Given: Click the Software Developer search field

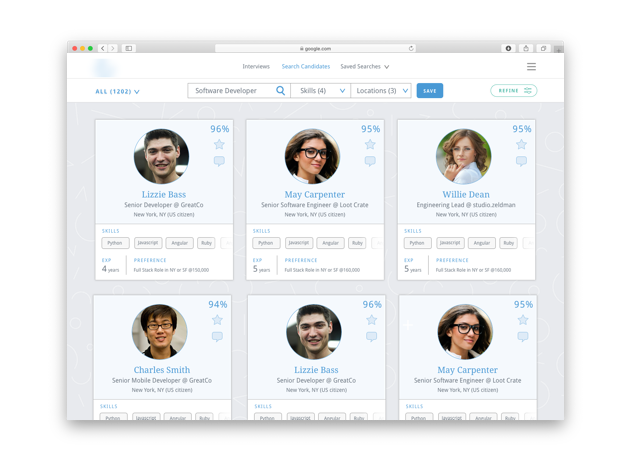Looking at the screenshot, I should click(x=230, y=91).
